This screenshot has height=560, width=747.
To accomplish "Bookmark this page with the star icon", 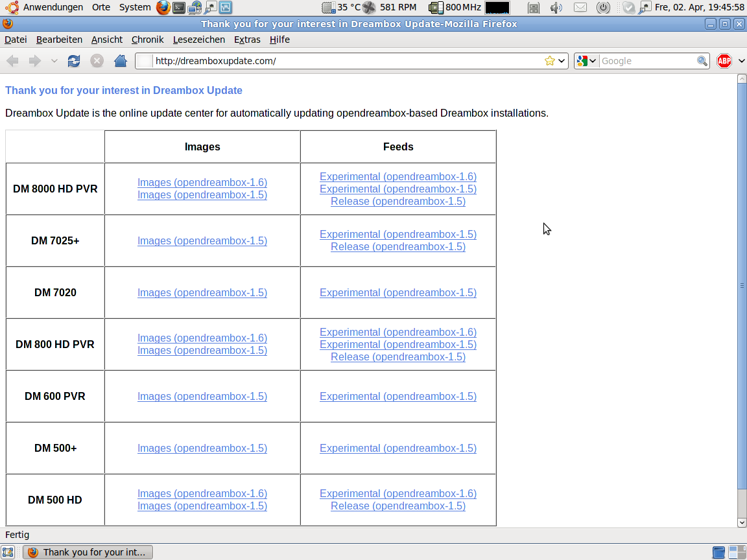I will tap(550, 61).
